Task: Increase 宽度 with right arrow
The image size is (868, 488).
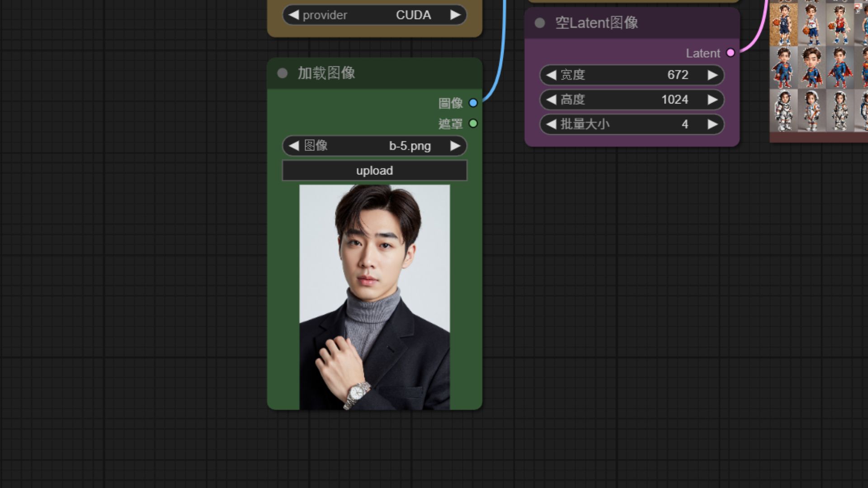Action: pos(712,75)
